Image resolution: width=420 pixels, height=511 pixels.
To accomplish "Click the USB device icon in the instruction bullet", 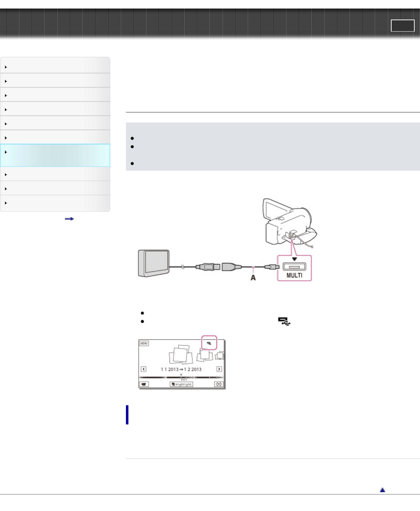I will [284, 322].
